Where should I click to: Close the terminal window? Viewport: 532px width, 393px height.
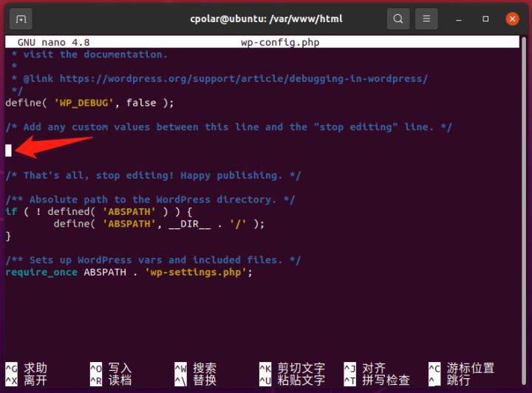512,19
